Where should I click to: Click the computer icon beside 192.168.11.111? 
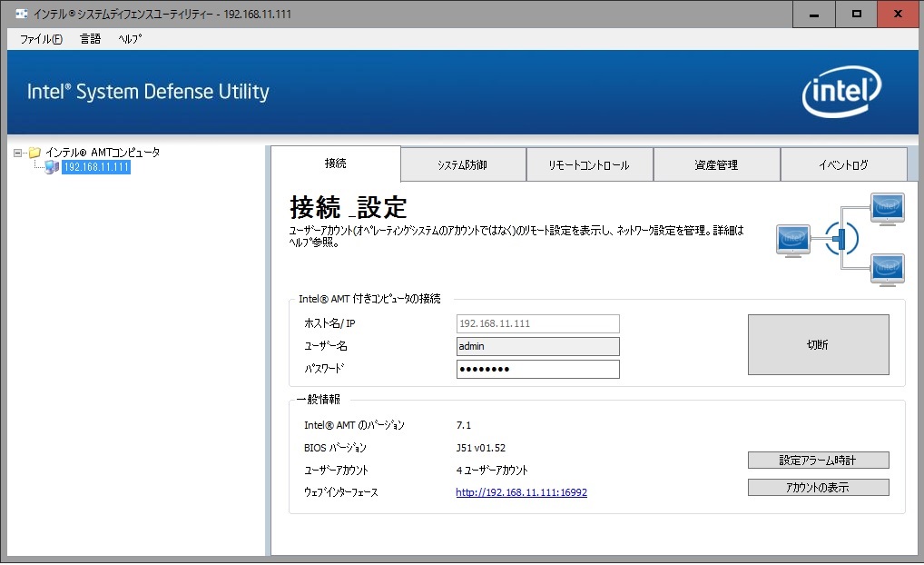[x=52, y=167]
